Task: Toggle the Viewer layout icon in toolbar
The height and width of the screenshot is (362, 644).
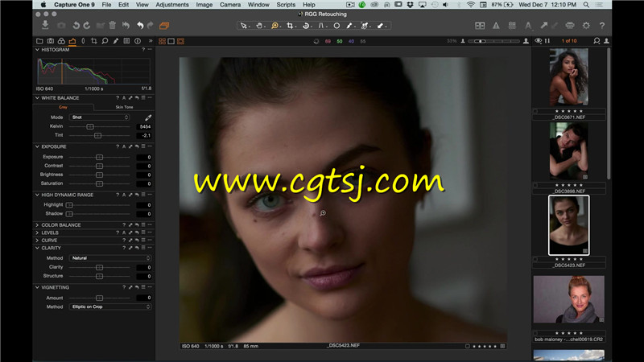Action: point(480,26)
